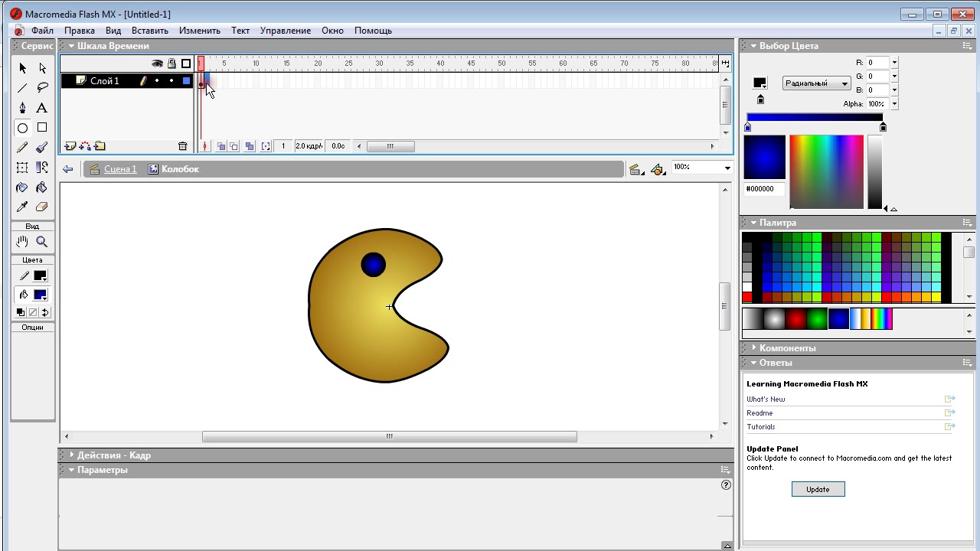Click the #000000 hex color field
This screenshot has width=980, height=551.
tap(764, 189)
